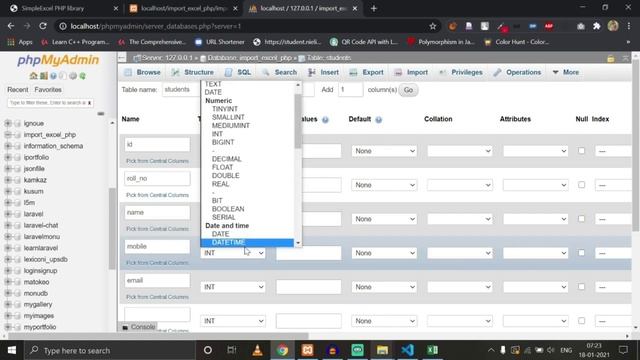Screen dimensions: 640x360
Task: Open the Privileges tab
Action: pos(462,72)
